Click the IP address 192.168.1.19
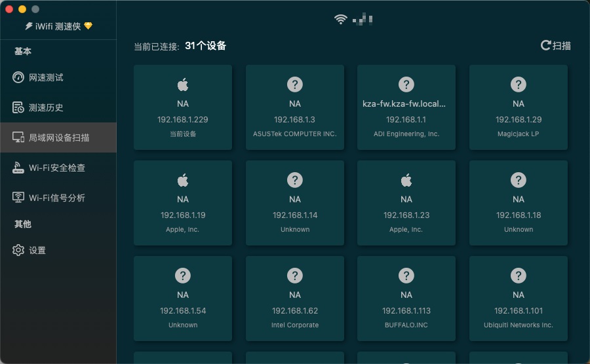590x364 pixels. coord(183,215)
